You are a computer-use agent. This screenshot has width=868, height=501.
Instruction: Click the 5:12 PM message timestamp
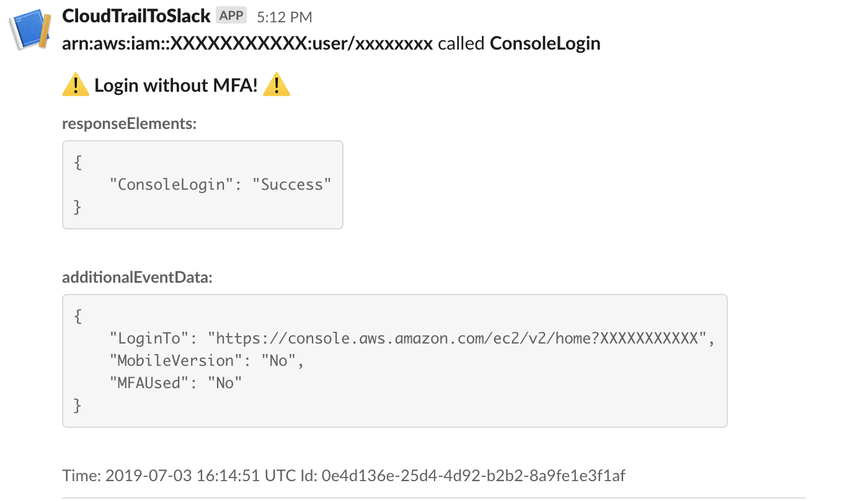tap(284, 17)
